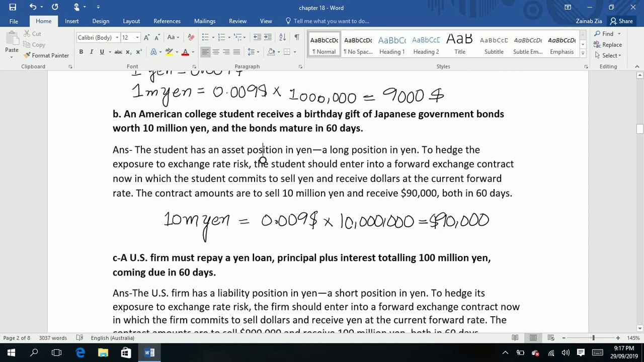This screenshot has height=362, width=644.
Task: Switch to Read Mode view in the status bar
Action: [515, 338]
